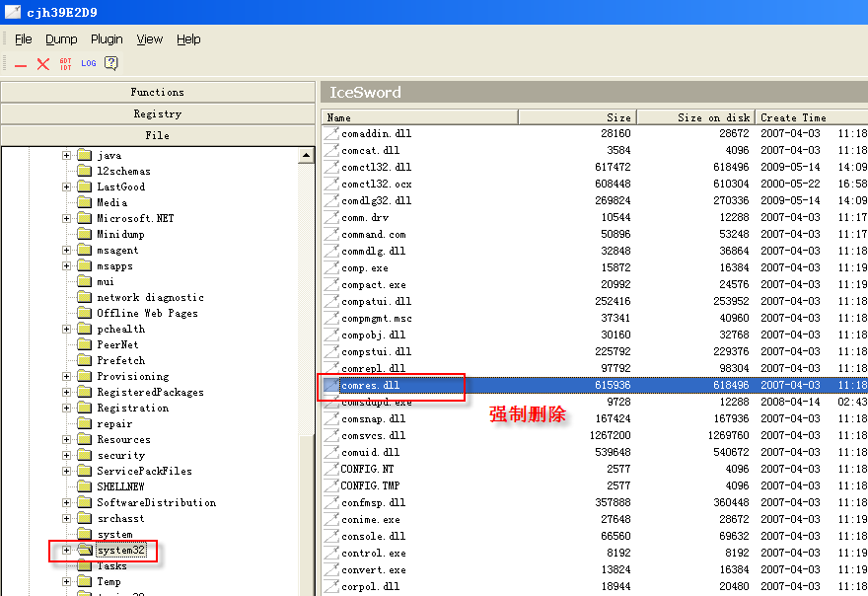
Task: Switch to the Registry panel
Action: 158,113
